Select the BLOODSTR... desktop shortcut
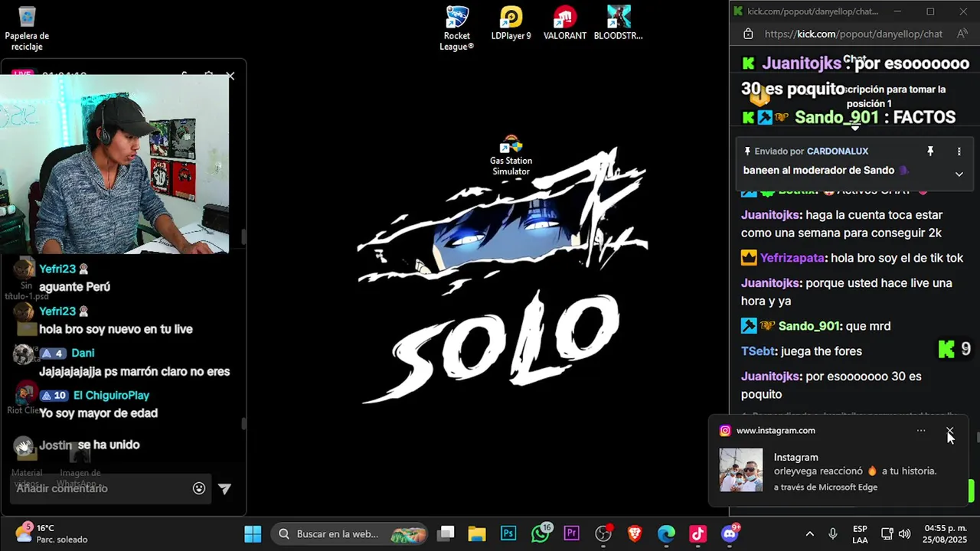This screenshot has width=980, height=551. pyautogui.click(x=619, y=23)
